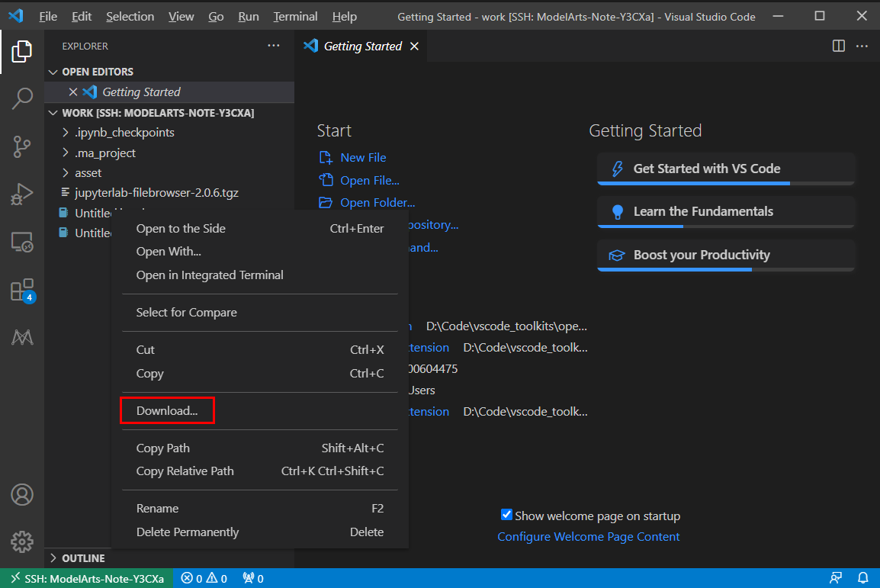
Task: Click the forwarded ports status indicator
Action: [x=253, y=578]
